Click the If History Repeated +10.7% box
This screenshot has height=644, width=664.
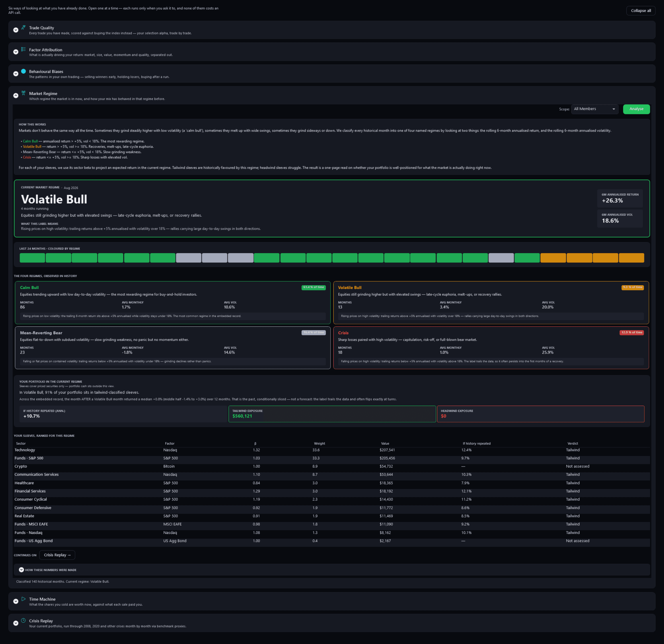123,414
